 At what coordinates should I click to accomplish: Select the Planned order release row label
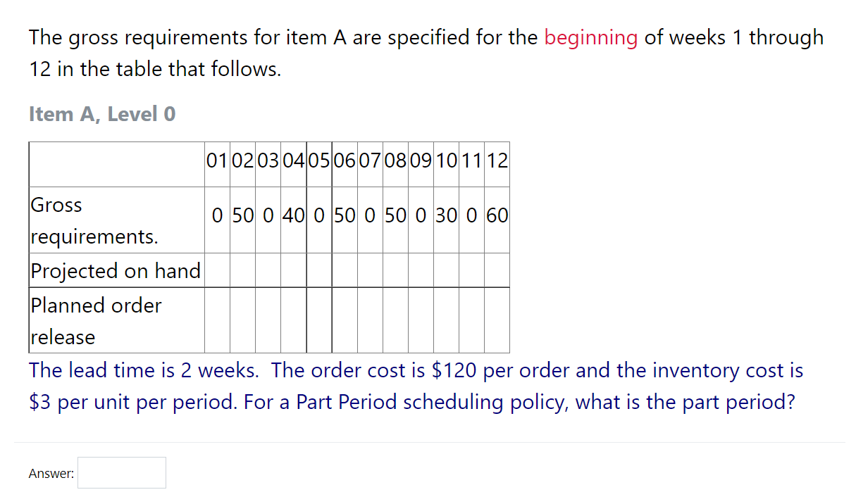[96, 320]
